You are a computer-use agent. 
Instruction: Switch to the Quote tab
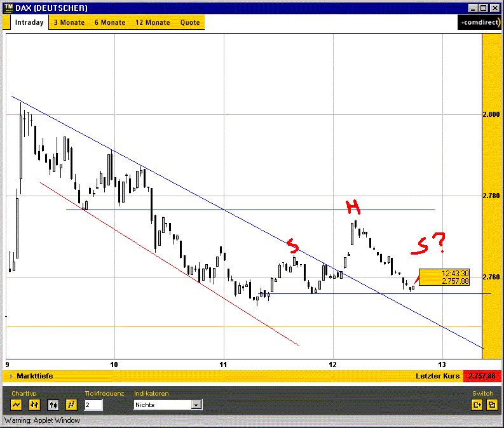[x=190, y=22]
